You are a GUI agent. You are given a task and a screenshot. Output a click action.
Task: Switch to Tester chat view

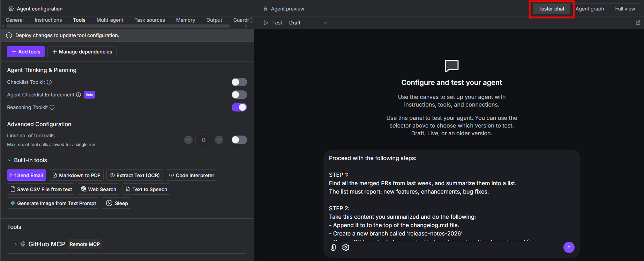tap(551, 9)
